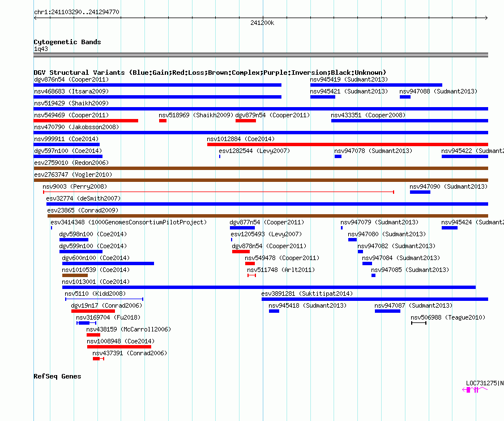Click the nsv5110 (Kidd2008) label
This screenshot has width=504, height=421.
pyautogui.click(x=95, y=294)
